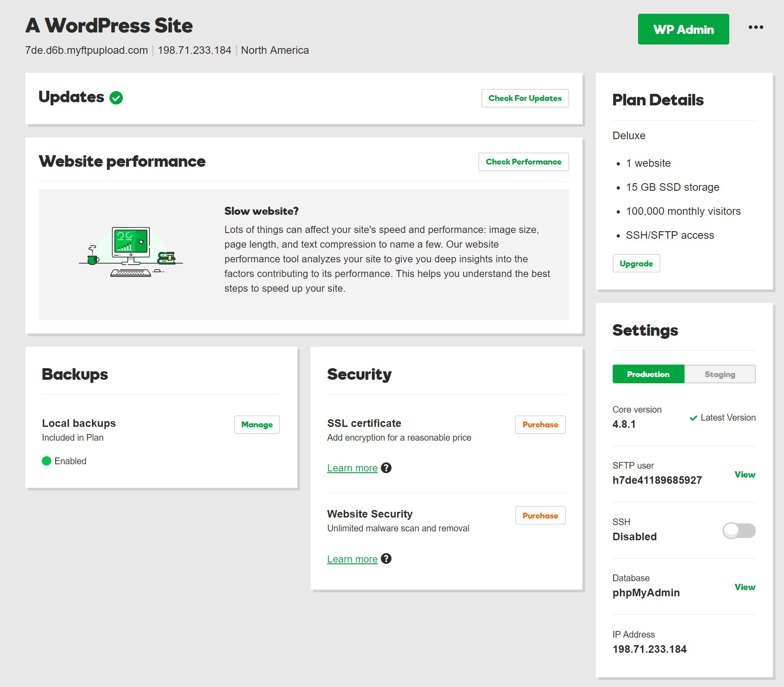Open Learn more under SSL certificate
Image resolution: width=784 pixels, height=687 pixels.
[x=352, y=468]
